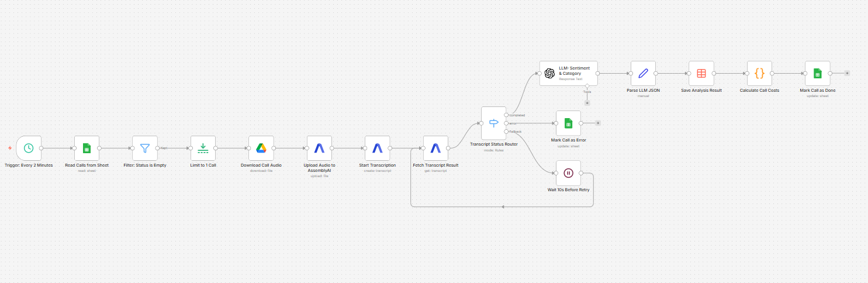Select the Transcript Status Router switch node
Screen dimensions: 868x283
pos(493,123)
